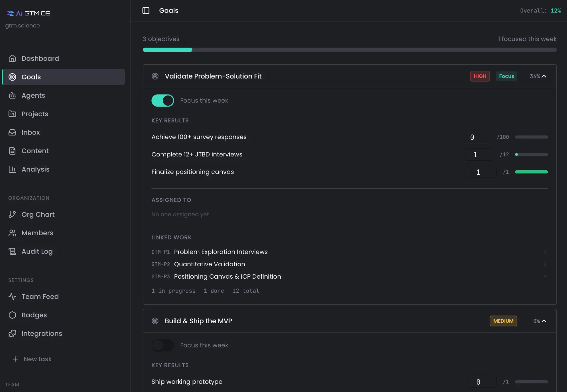Open Problem Exploration Interviews row arrow
567x392 pixels.
(545, 252)
